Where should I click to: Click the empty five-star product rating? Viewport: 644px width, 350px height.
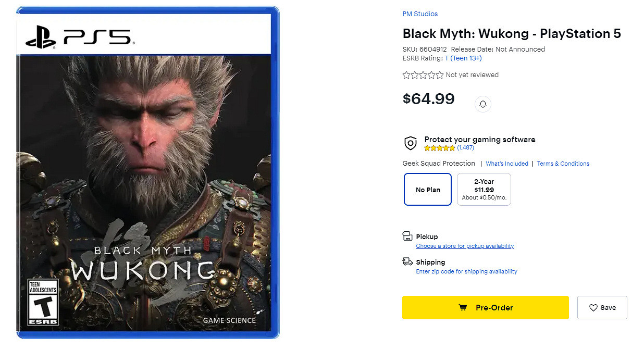point(423,75)
